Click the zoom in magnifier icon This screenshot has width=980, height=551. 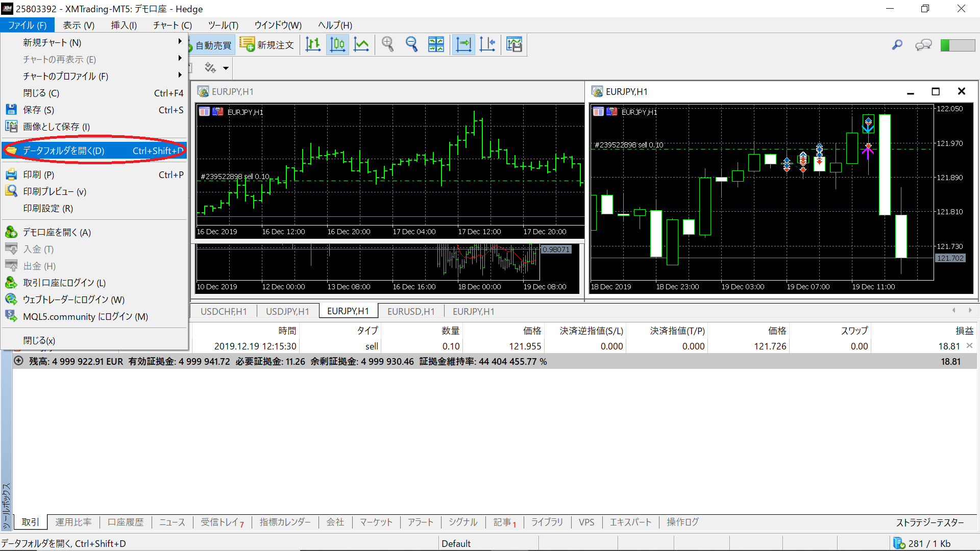click(388, 45)
